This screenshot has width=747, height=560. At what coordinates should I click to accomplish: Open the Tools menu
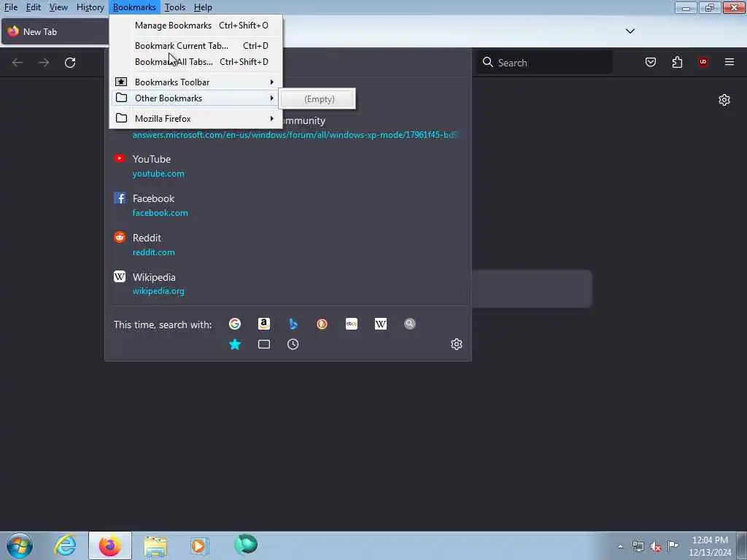click(175, 7)
